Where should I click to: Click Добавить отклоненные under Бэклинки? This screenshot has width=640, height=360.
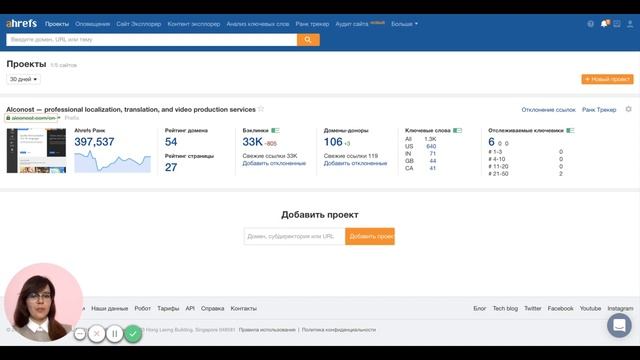[x=274, y=163]
